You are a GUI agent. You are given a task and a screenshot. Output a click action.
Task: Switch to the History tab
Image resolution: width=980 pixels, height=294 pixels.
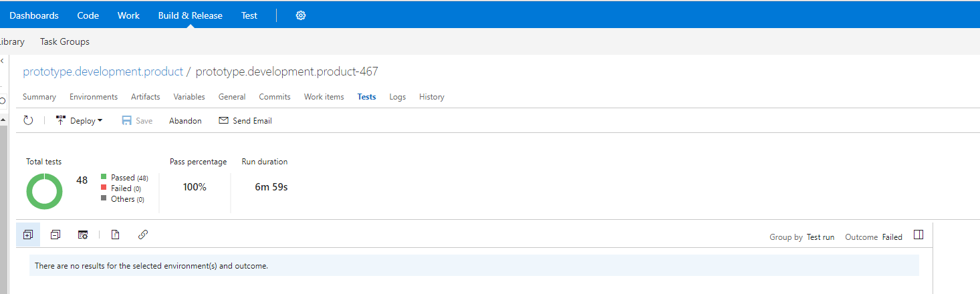coord(432,97)
